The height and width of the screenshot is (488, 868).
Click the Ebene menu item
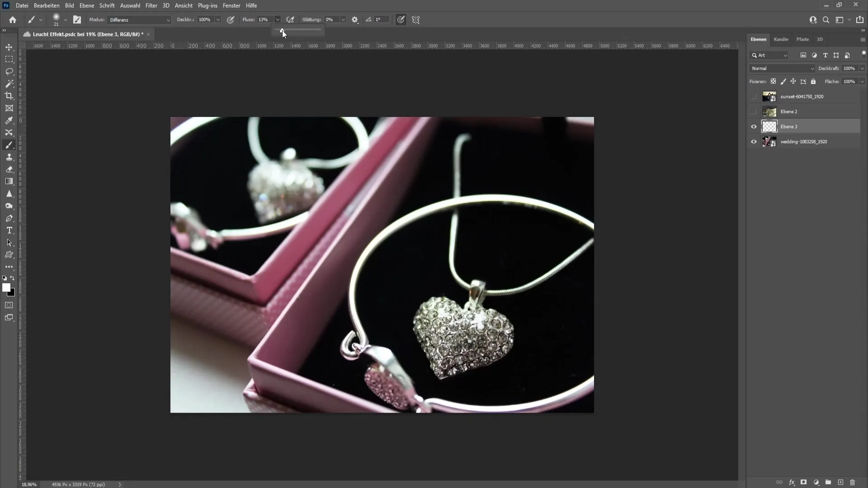point(86,5)
